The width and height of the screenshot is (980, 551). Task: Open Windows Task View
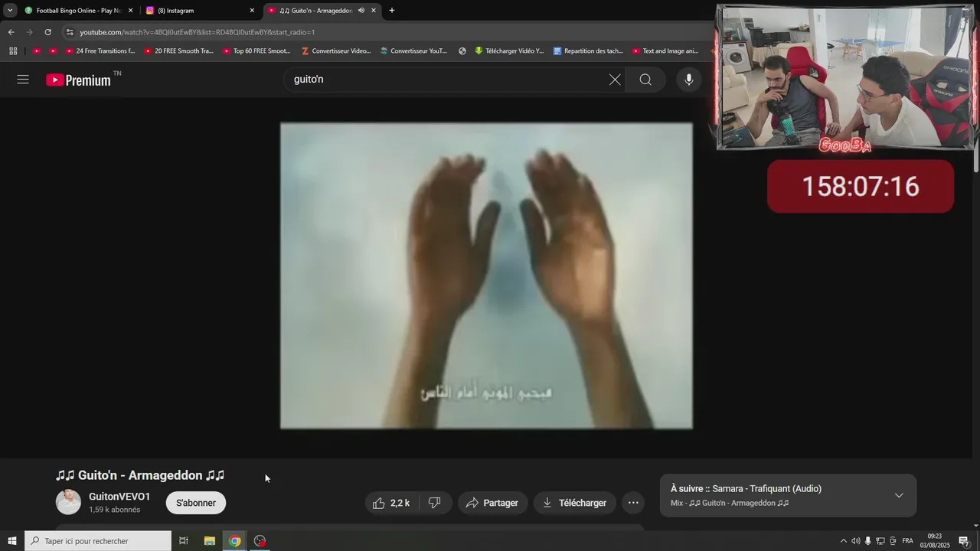[x=184, y=541]
